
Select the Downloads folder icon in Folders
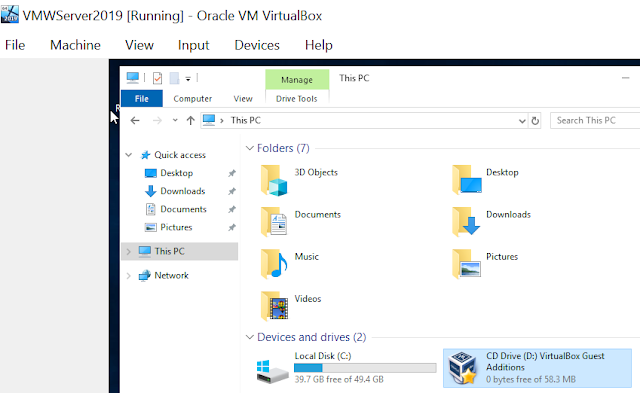466,221
